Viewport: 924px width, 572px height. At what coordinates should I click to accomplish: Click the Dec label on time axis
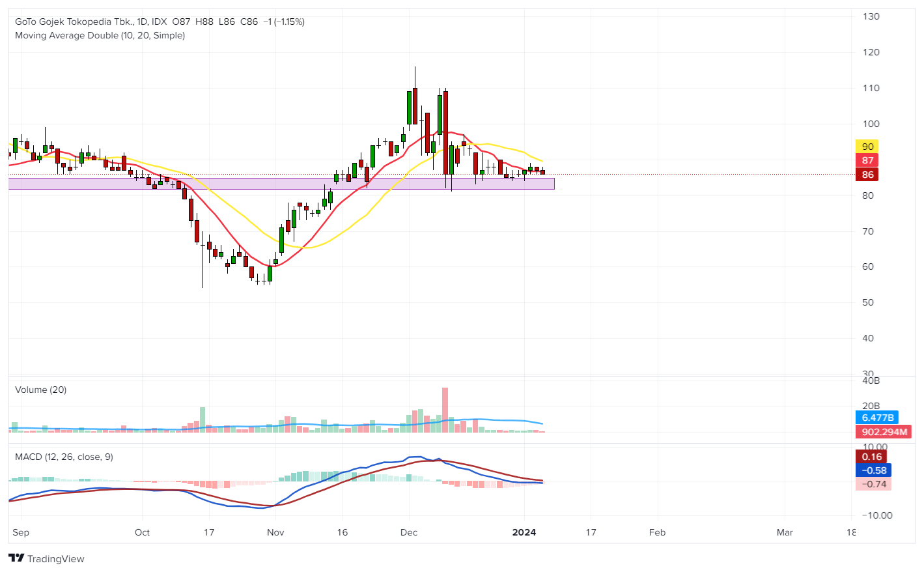pos(409,532)
